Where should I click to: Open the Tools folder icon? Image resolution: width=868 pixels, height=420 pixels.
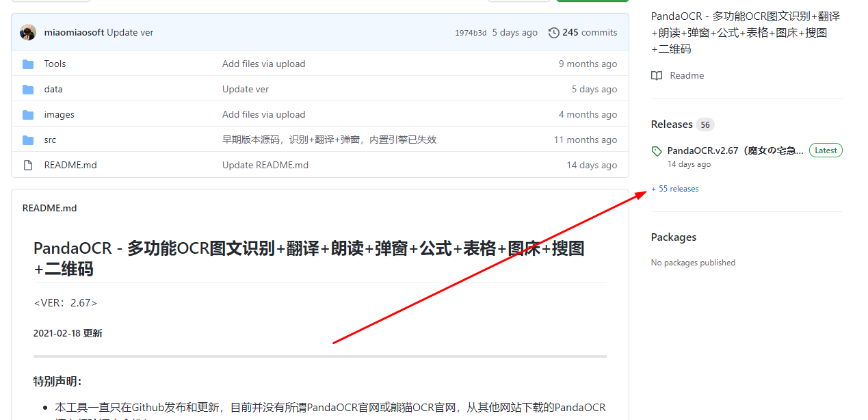click(28, 64)
